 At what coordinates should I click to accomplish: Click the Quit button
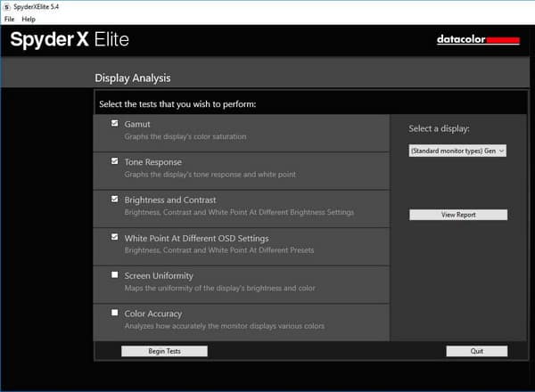coord(477,351)
